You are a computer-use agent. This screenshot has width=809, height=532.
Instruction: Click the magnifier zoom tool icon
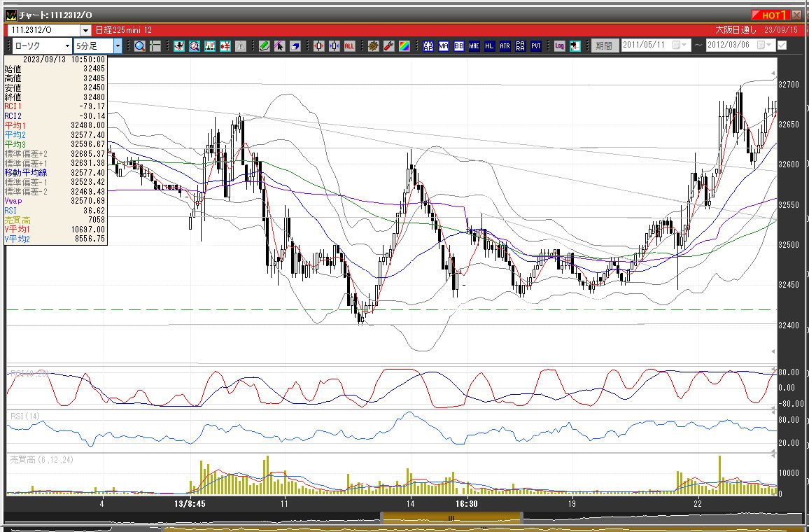pyautogui.click(x=139, y=46)
